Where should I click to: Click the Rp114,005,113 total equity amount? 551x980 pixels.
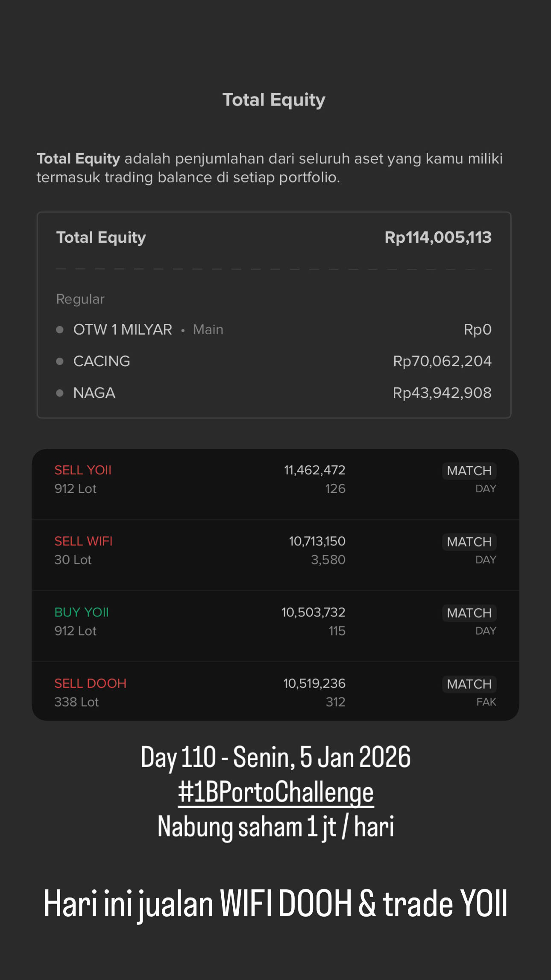438,238
